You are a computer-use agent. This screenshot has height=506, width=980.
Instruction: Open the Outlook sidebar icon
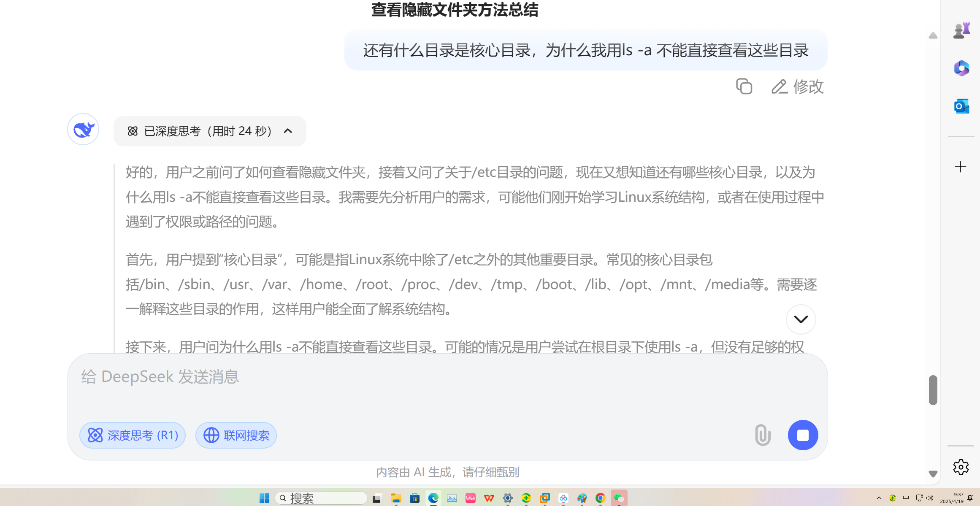[x=961, y=106]
